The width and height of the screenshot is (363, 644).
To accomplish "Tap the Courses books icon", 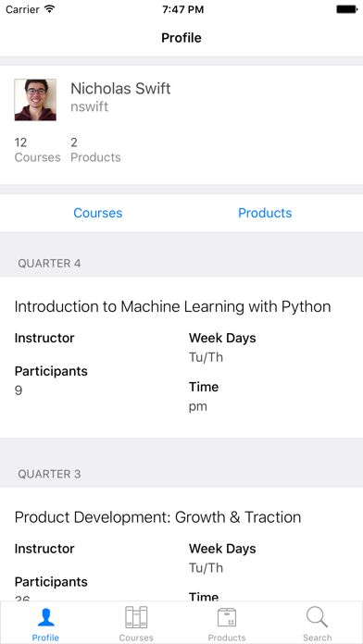I will click(x=136, y=617).
